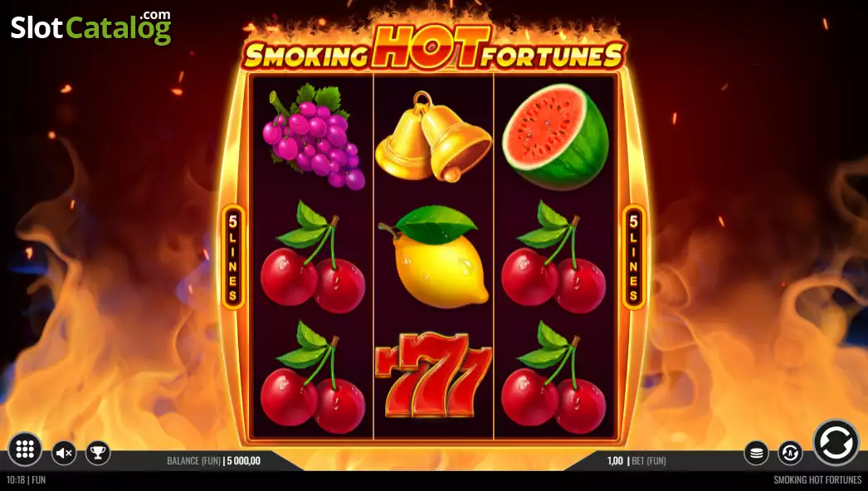Click the left 5 LINES indicator
The width and height of the screenshot is (868, 491).
233,257
